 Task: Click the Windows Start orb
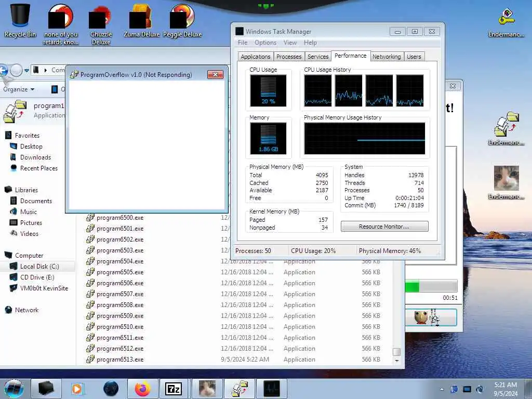pos(14,389)
